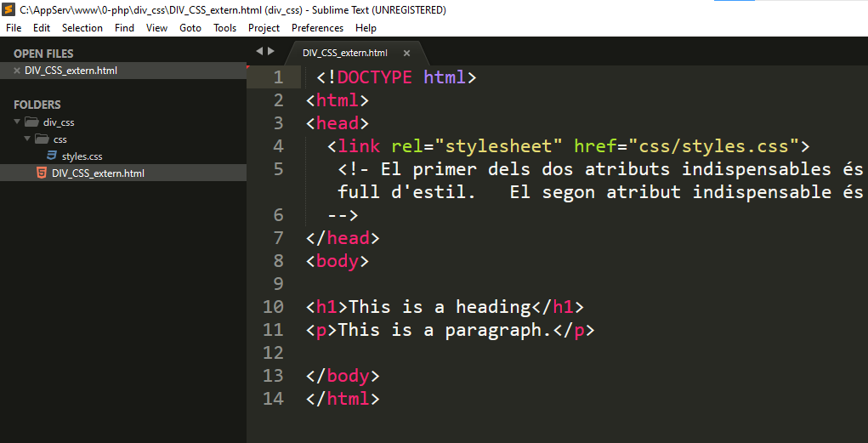This screenshot has width=868, height=443.
Task: Select the DIV_CSS_extern.html editor tab
Action: click(x=344, y=53)
